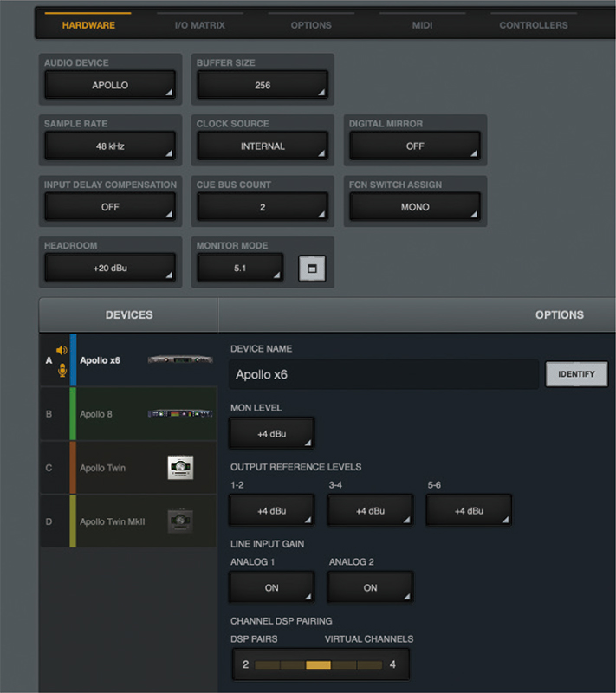Open Input Delay Compensation dropdown
This screenshot has height=693, width=616.
pos(110,207)
